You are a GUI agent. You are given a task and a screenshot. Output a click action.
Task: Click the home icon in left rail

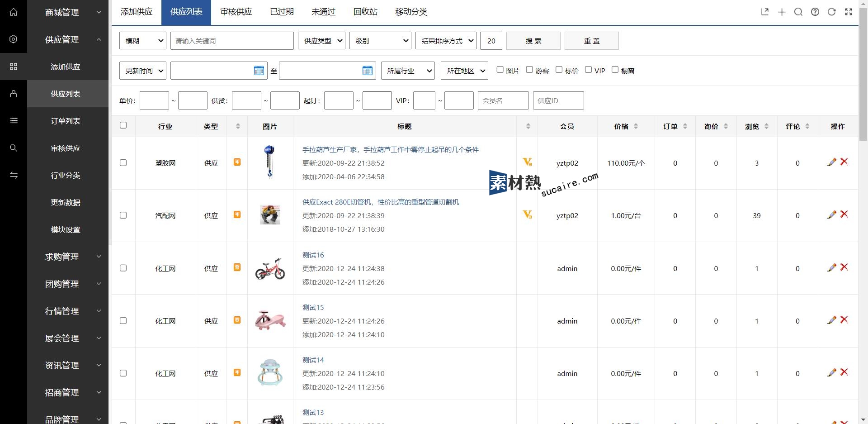(14, 12)
